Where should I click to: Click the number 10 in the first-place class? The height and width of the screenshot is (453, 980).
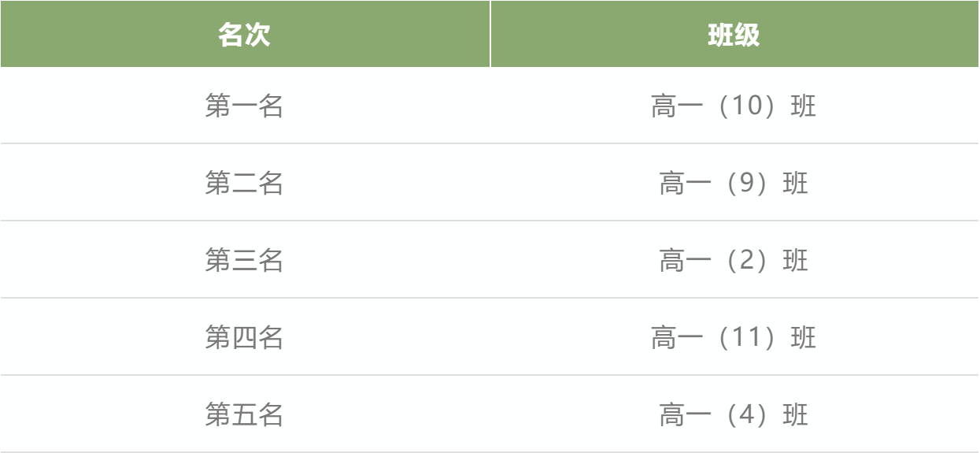pyautogui.click(x=734, y=106)
